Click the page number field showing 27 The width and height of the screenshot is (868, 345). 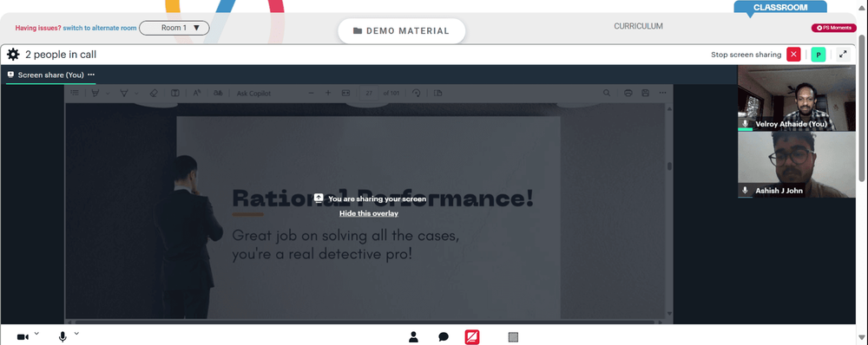pos(369,93)
